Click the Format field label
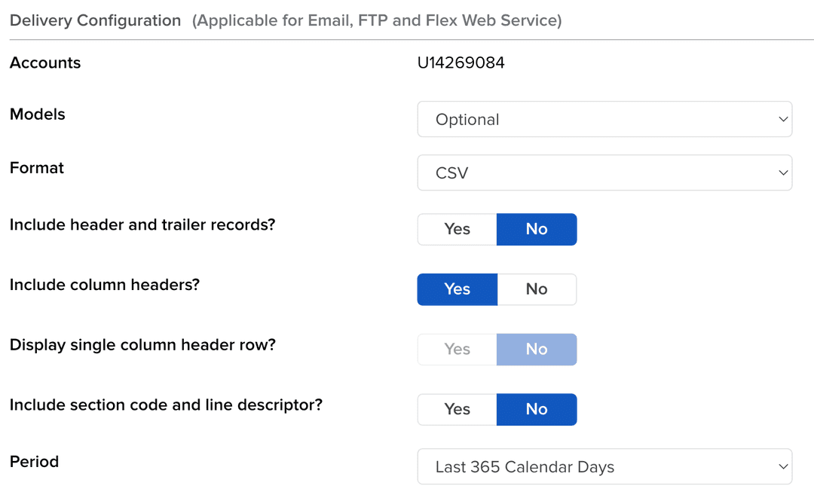The width and height of the screenshot is (814, 504). tap(37, 168)
